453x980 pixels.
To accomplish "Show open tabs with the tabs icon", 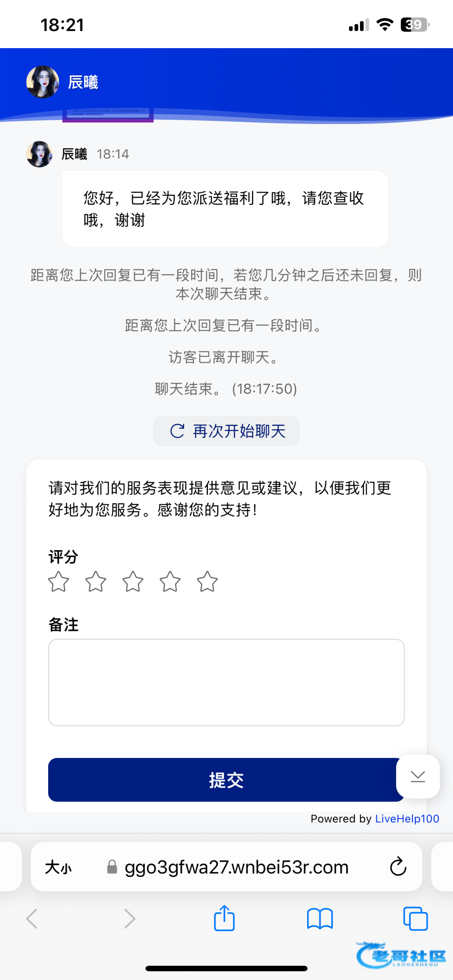I will coord(415,919).
